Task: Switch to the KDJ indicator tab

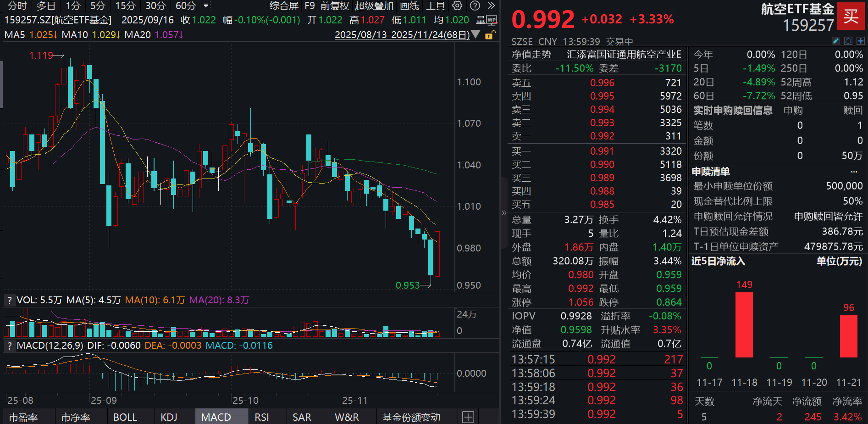Action: [170, 417]
